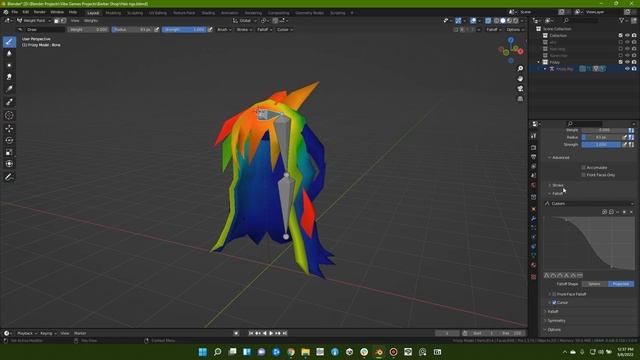Click the viewport zoom magnifier icon
This screenshot has height=360, width=640.
coord(520,69)
